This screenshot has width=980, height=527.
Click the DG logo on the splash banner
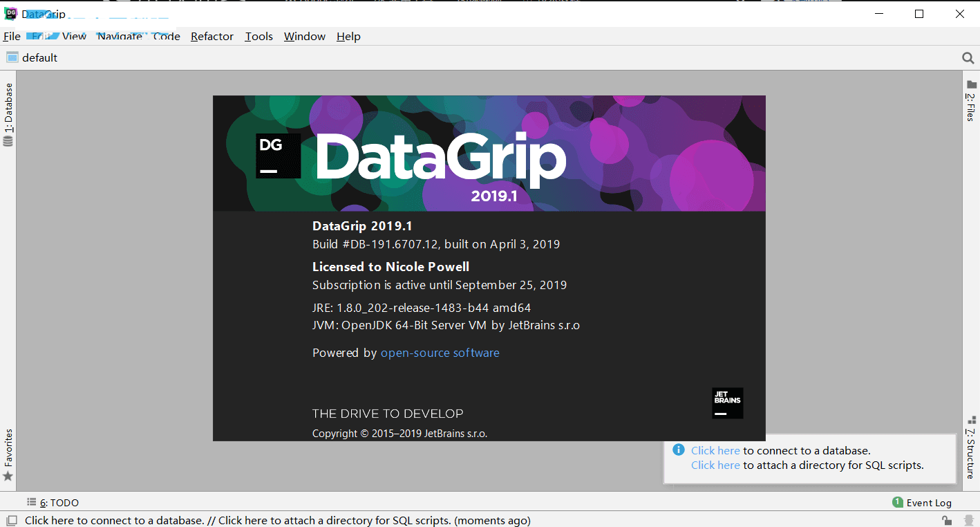tap(278, 156)
